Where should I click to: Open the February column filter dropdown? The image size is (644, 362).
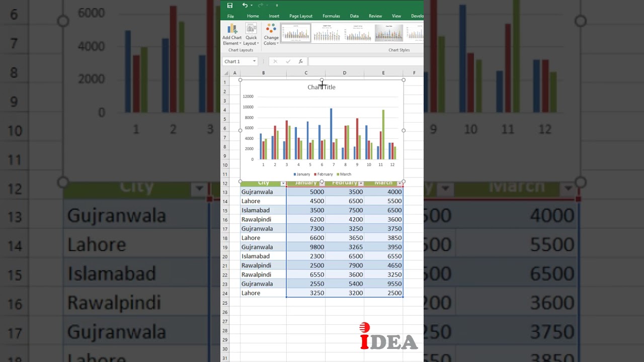pyautogui.click(x=361, y=184)
